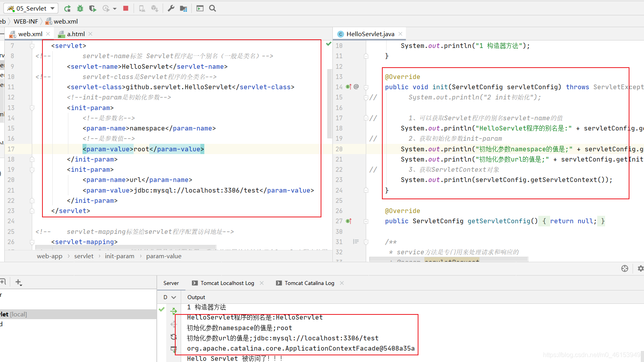Click the HelloServlet text inside servlet-name tag
This screenshot has height=362, width=644.
pyautogui.click(x=145, y=67)
